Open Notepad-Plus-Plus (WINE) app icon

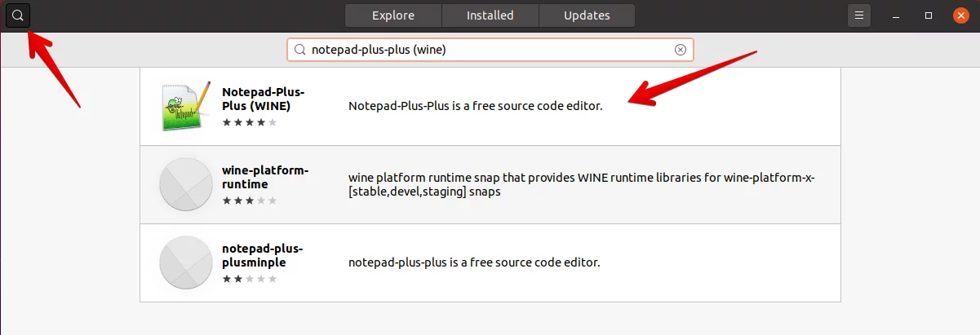187,107
